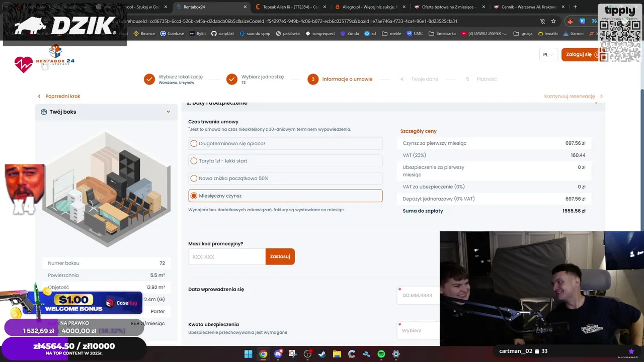Image resolution: width=644 pixels, height=362 pixels.
Task: Go to step Wybierz lokalizację
Action: click(174, 79)
